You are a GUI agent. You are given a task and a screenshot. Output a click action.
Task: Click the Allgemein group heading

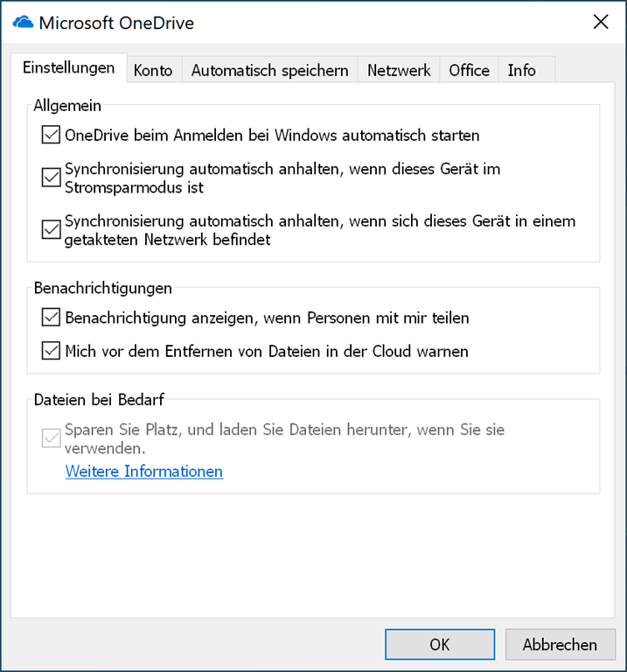[67, 106]
